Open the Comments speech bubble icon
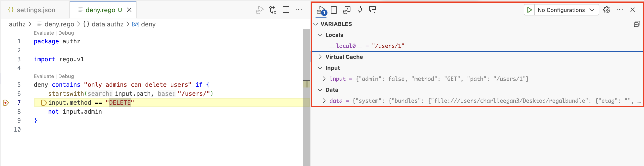Viewport: 644px width, 166px height. pos(372,10)
